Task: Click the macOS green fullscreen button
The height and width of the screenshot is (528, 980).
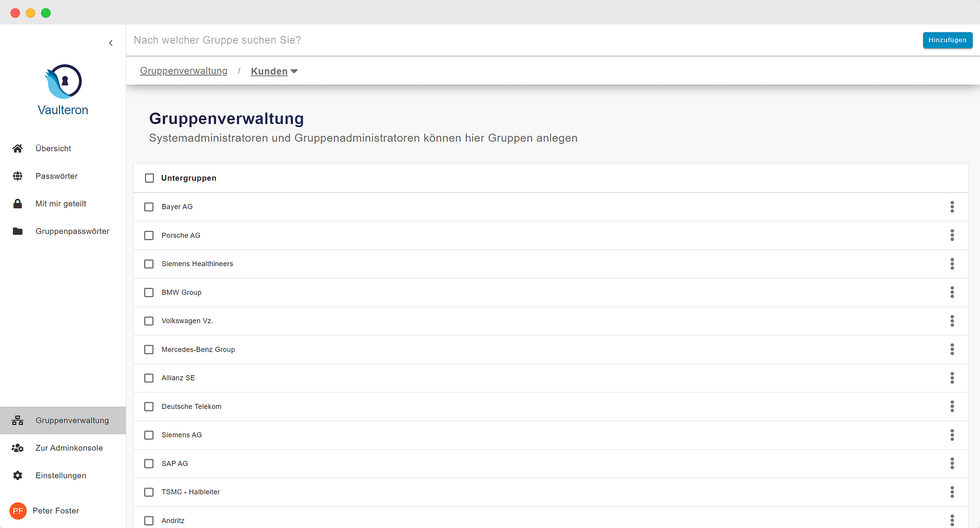Action: 46,13
